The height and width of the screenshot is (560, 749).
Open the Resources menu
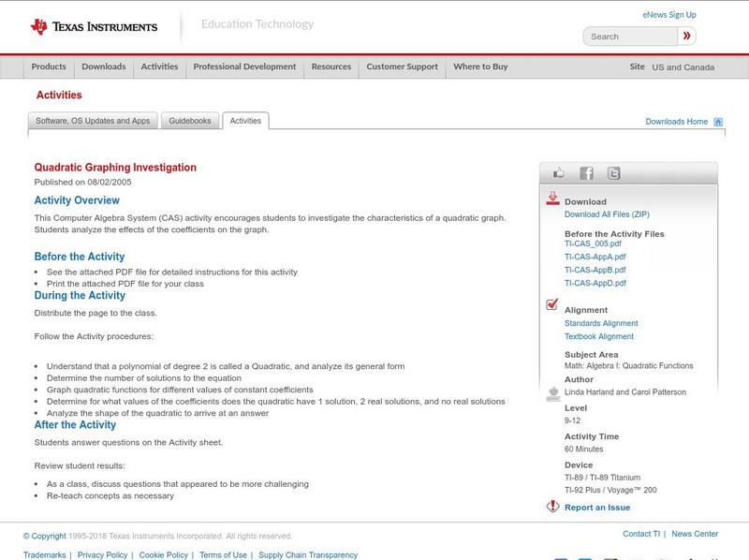tap(331, 66)
